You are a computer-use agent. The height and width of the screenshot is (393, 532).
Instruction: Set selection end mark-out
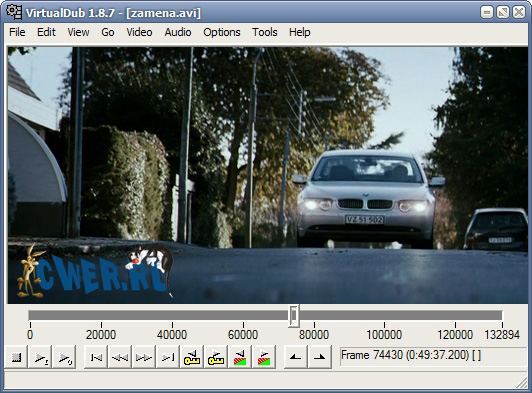320,357
